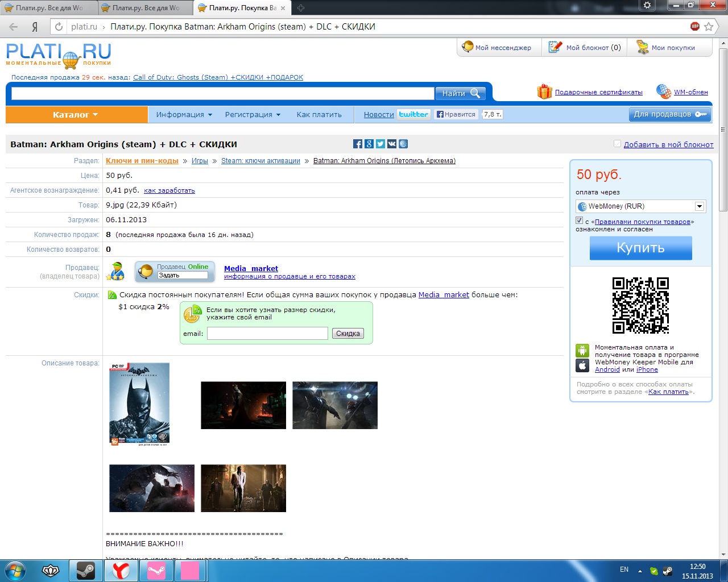Show hidden system tray icons arrow
The width and height of the screenshot is (728, 582).
click(640, 571)
